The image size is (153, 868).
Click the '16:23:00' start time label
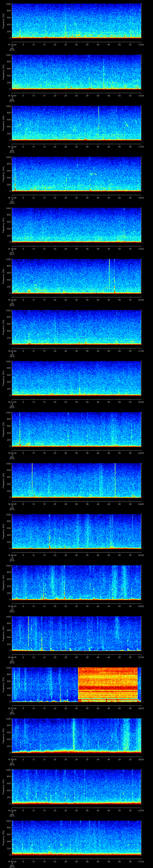[x=12, y=504]
